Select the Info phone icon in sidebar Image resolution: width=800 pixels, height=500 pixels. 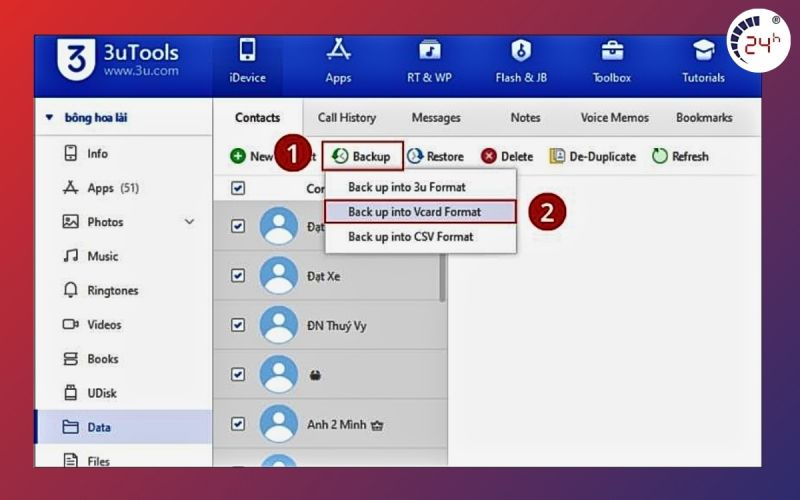tap(70, 153)
